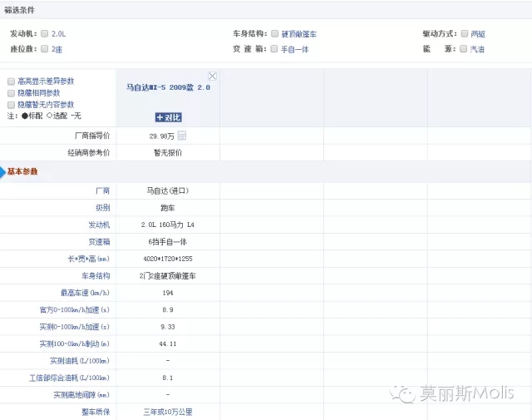This screenshot has height=420, width=532.
Task: Select the 暂无报价 dealer price cell
Action: (x=168, y=153)
